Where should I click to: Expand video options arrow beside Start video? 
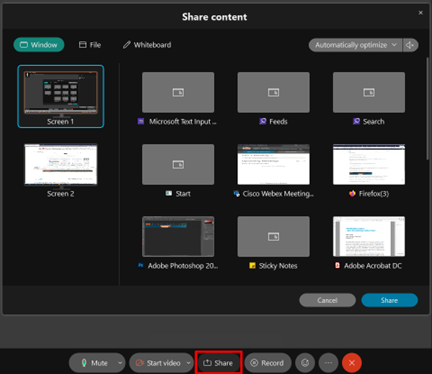pos(188,363)
